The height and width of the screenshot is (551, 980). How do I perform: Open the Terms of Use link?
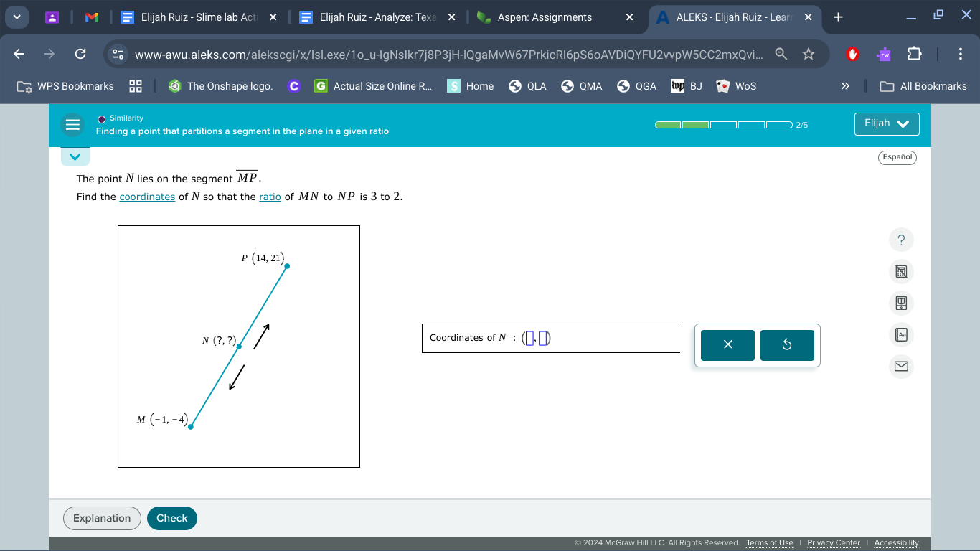[x=770, y=542]
